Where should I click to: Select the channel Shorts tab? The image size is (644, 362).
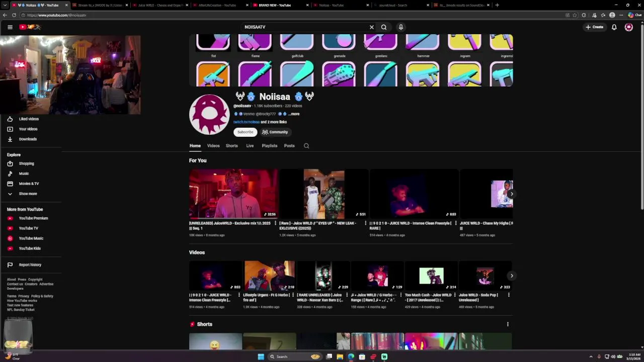coord(231,146)
